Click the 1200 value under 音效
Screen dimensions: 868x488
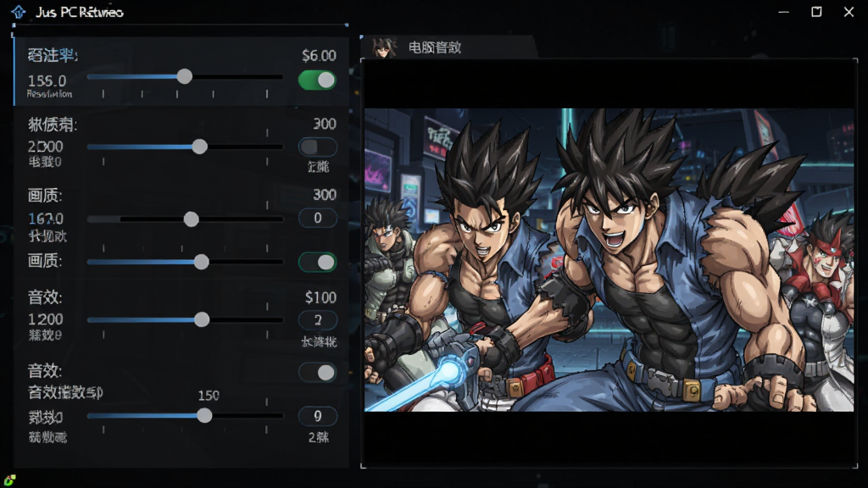46,319
